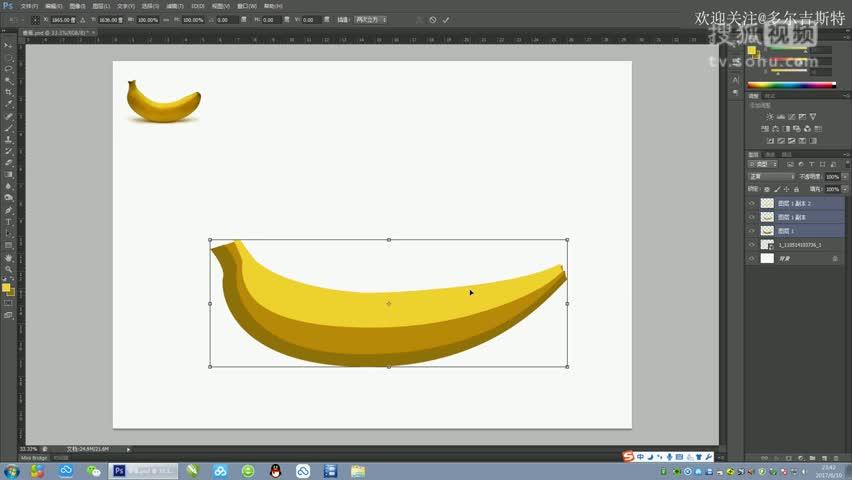Open the layer filter type dropdown
Screen dimensions: 852x480
[766, 164]
